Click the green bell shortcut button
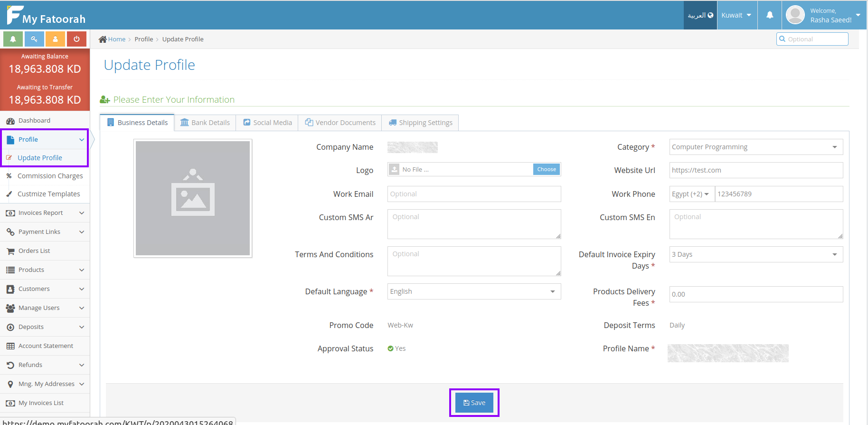This screenshot has height=425, width=868. pos(13,39)
